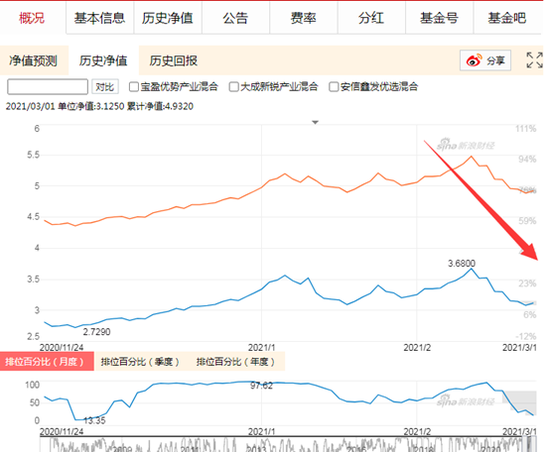The height and width of the screenshot is (452, 550).
Task: Check 大成新锐产业混合 checkbox
Action: click(x=234, y=87)
